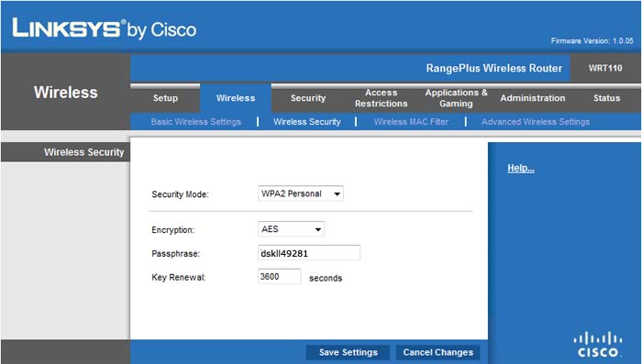Viewport: 642px width, 364px height.
Task: Open the Setup tab
Action: 165,98
